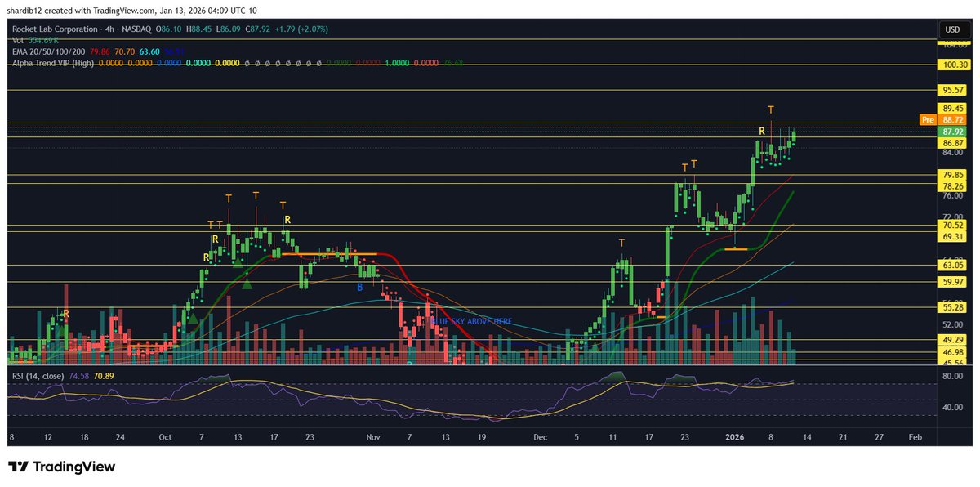980x487 pixels.
Task: Click the 100.30 price level label
Action: 953,65
